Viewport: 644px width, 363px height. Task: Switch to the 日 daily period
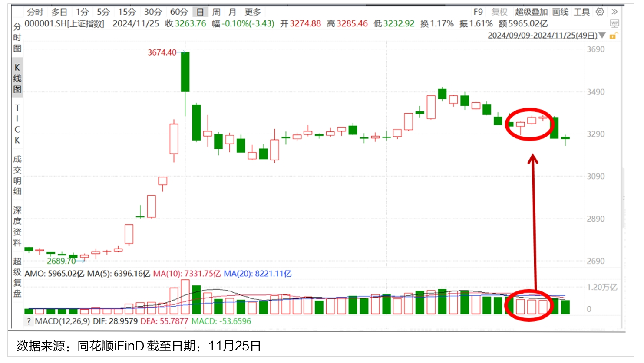200,12
